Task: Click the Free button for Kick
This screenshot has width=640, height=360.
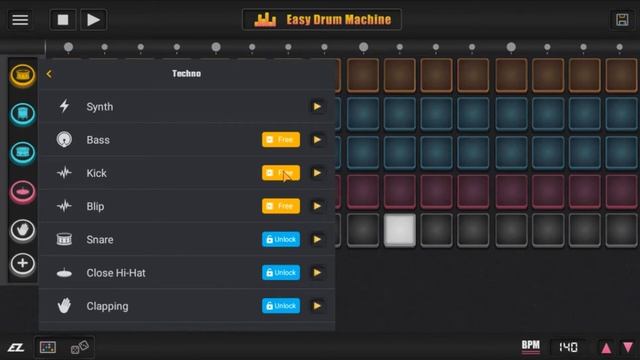Action: click(x=281, y=173)
